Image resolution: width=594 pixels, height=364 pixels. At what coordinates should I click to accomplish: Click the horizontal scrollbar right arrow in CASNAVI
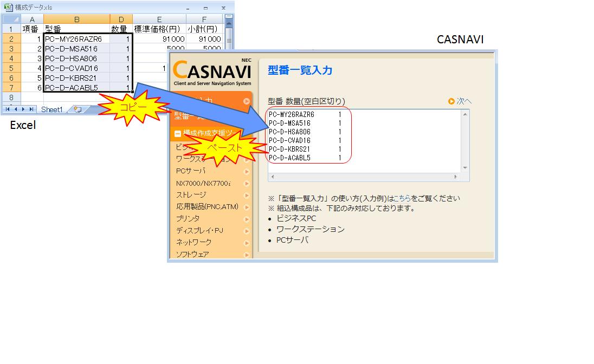click(x=456, y=177)
